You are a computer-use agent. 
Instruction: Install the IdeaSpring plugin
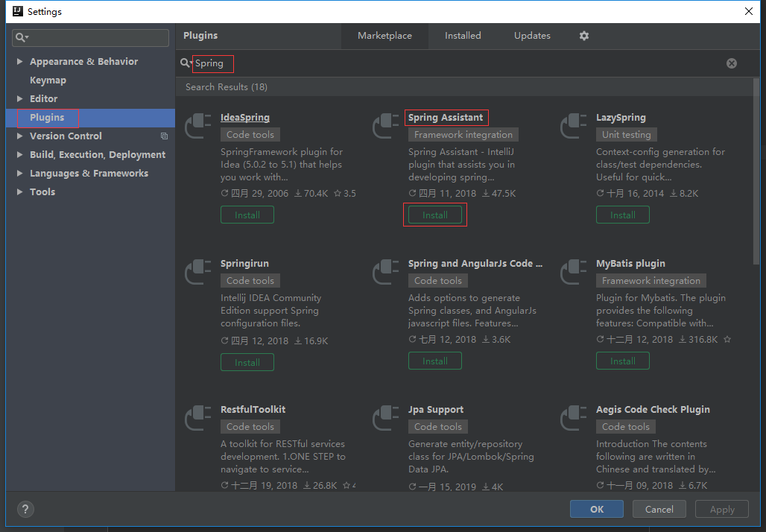click(x=247, y=215)
